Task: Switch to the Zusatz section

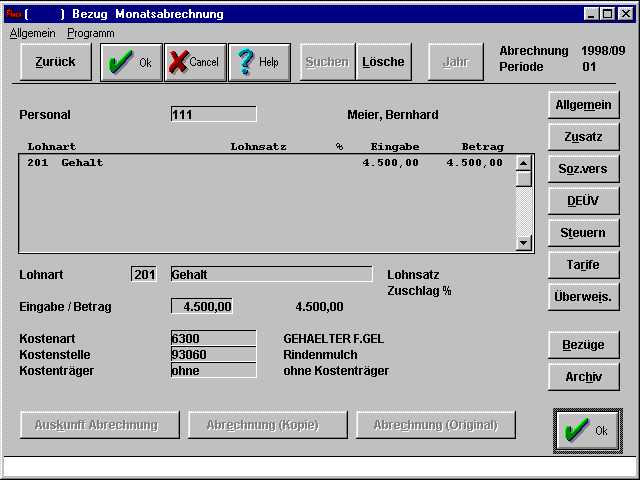Action: tap(584, 136)
